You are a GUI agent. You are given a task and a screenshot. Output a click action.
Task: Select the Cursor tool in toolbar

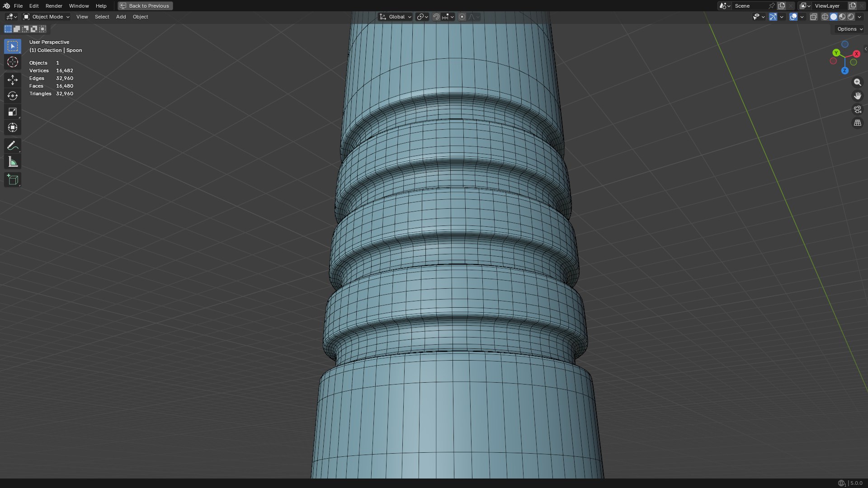[13, 62]
